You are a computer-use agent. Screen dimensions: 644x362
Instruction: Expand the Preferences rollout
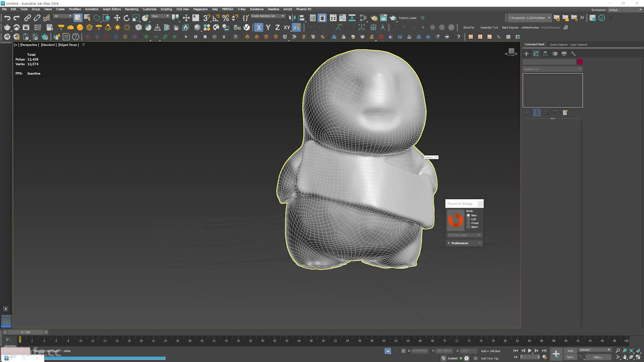(x=464, y=243)
